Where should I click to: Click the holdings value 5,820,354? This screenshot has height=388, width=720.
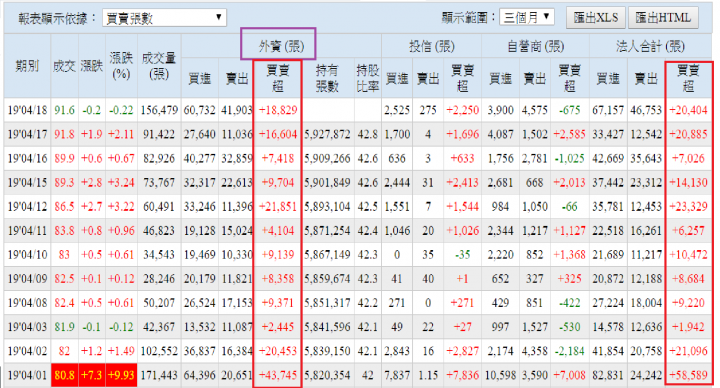click(x=327, y=375)
